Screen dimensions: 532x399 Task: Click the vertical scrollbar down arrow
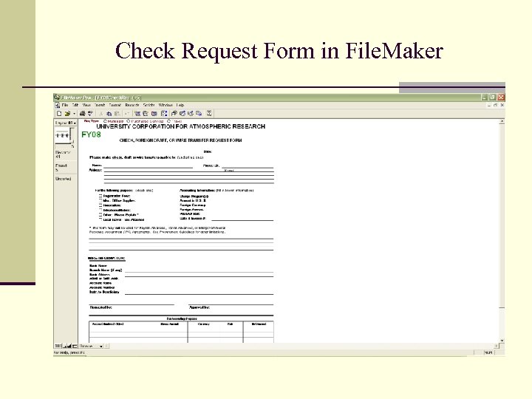(x=502, y=341)
